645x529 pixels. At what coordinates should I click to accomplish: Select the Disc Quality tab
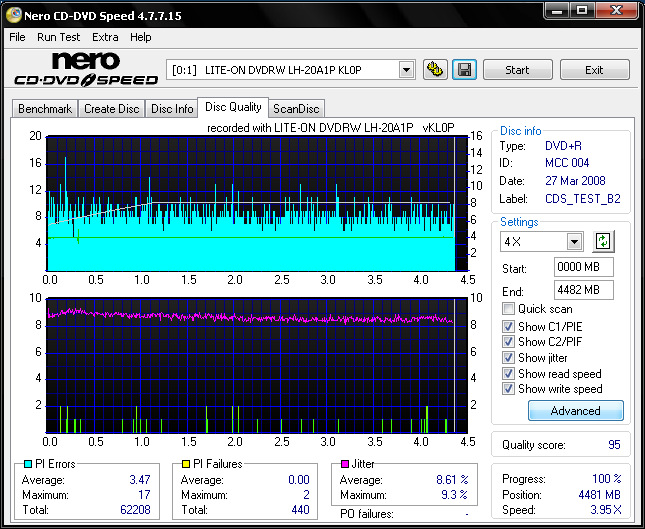tap(233, 107)
